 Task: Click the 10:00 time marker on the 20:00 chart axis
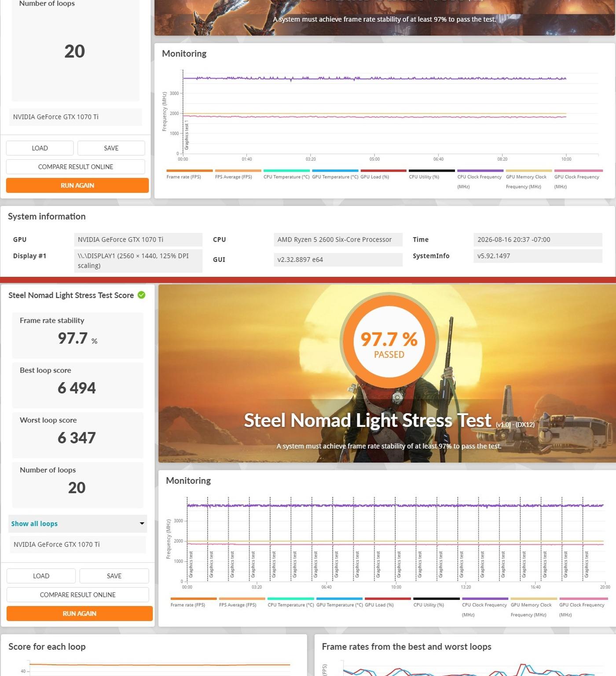tap(396, 587)
